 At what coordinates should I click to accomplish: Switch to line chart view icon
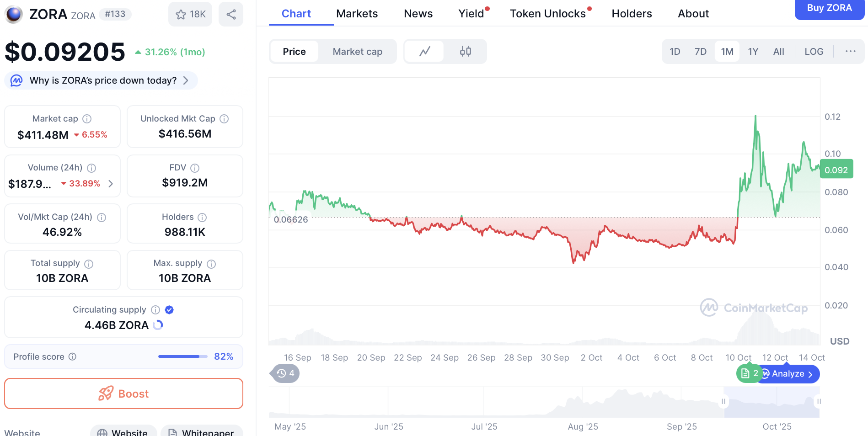[x=424, y=51]
